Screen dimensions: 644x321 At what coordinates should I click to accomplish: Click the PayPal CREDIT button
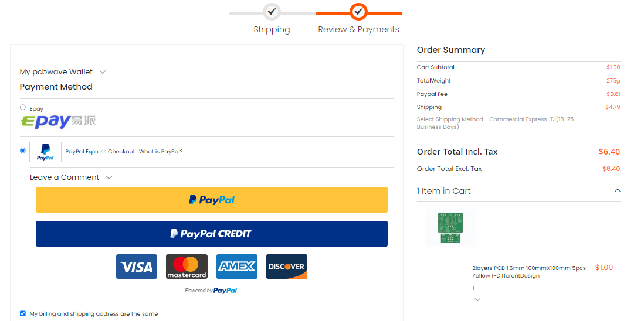point(212,234)
